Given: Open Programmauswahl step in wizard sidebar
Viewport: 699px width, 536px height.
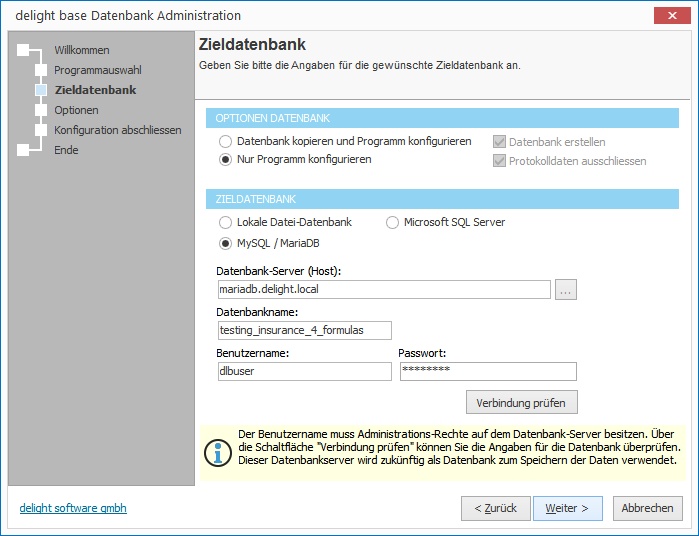Looking at the screenshot, I should tap(97, 70).
